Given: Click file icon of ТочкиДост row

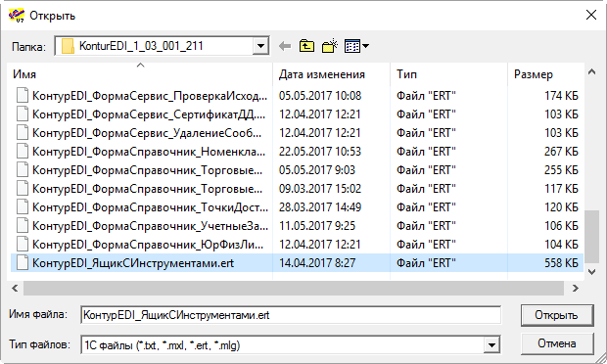Looking at the screenshot, I should coord(23,206).
